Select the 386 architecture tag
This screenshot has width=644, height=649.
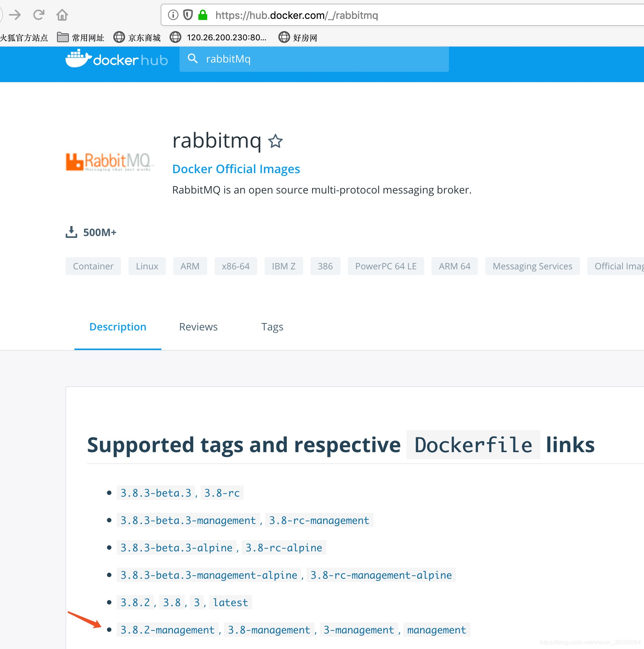pos(325,266)
